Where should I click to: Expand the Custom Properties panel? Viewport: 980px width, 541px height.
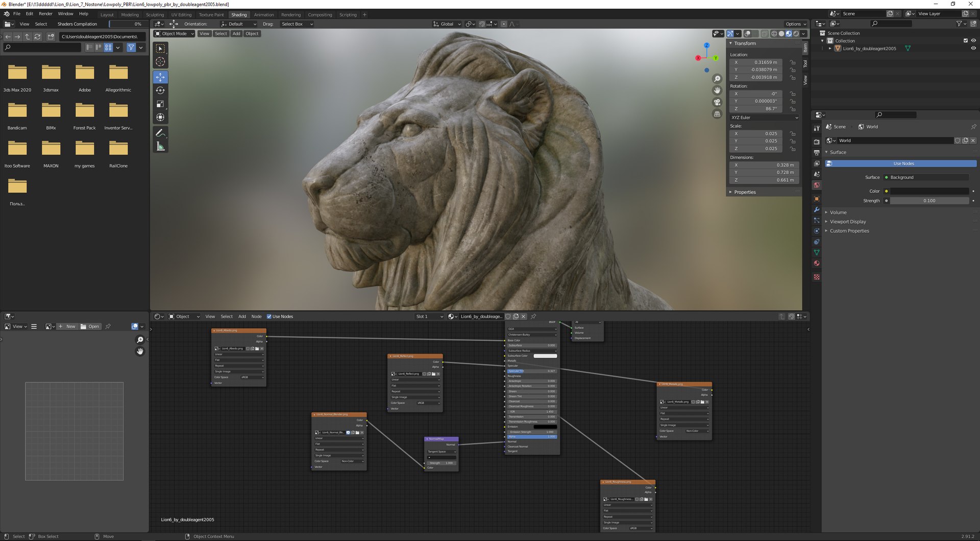849,231
